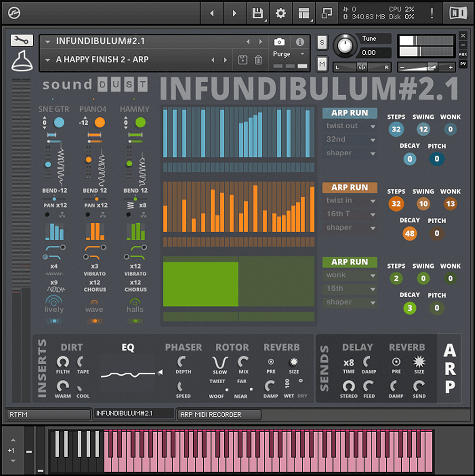Switch to the INFUNDIBULUM#2.1 bottom tab

point(134,413)
